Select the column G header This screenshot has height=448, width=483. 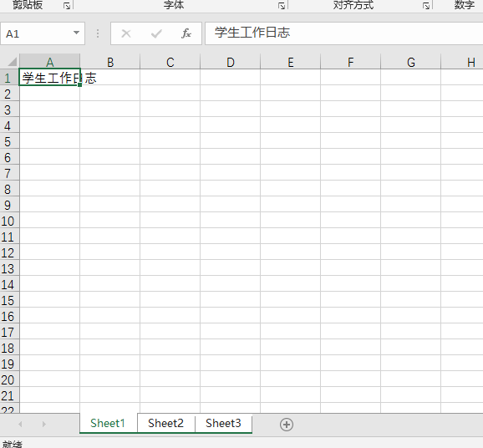pos(410,62)
